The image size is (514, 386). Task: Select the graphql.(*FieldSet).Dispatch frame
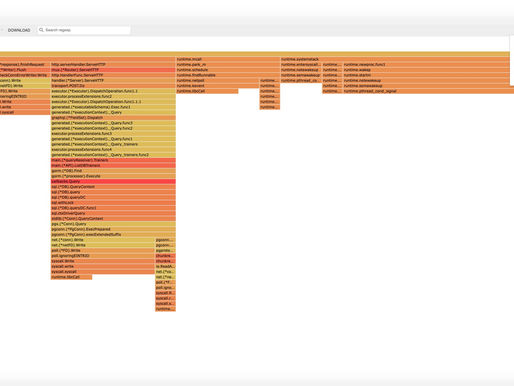[113, 118]
